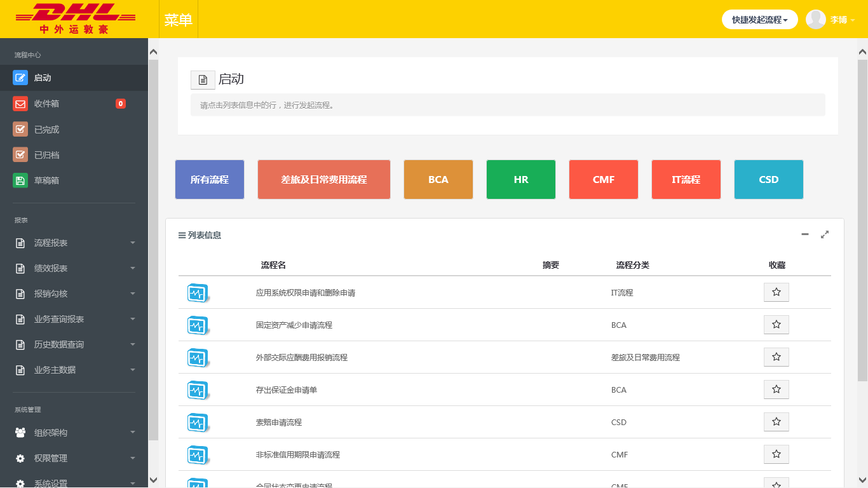Filter by 所有流程 category

pos(210,180)
